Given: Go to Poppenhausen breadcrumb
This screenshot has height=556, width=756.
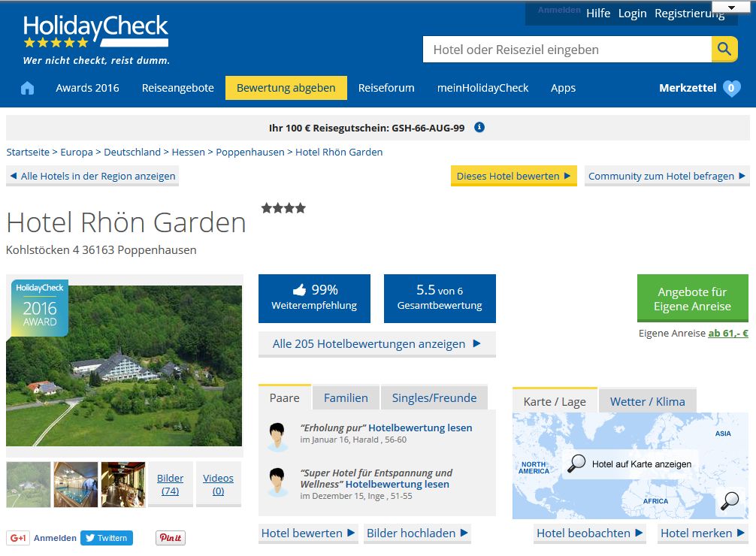Looking at the screenshot, I should (x=249, y=152).
